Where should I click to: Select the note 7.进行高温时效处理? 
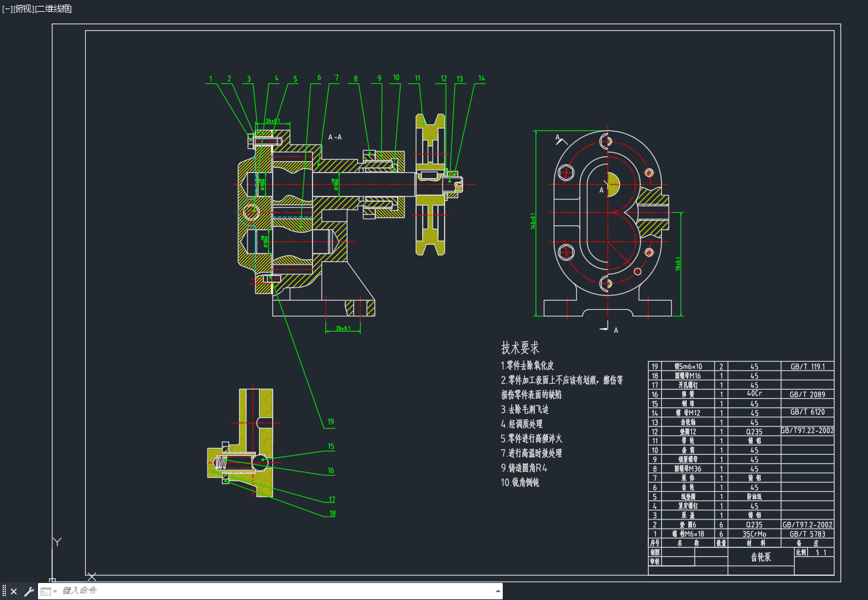pos(531,453)
